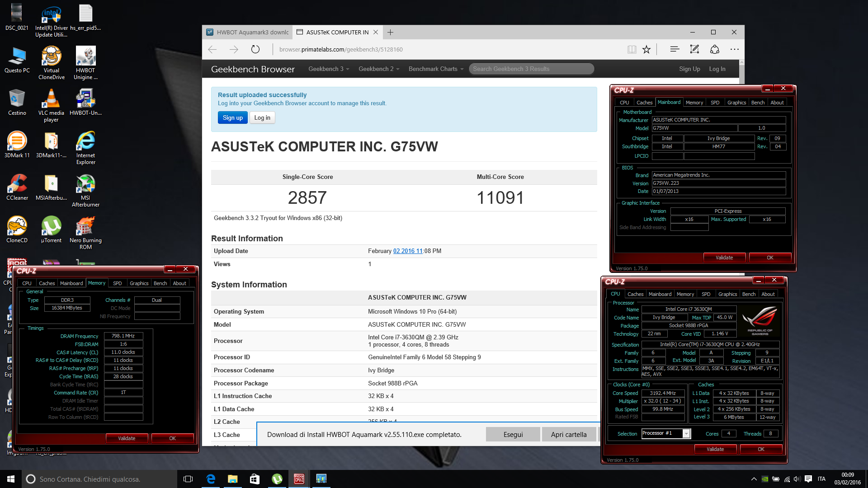Click the Sign Up link in Geekbench header
Viewport: 868px width, 488px height.
(689, 69)
